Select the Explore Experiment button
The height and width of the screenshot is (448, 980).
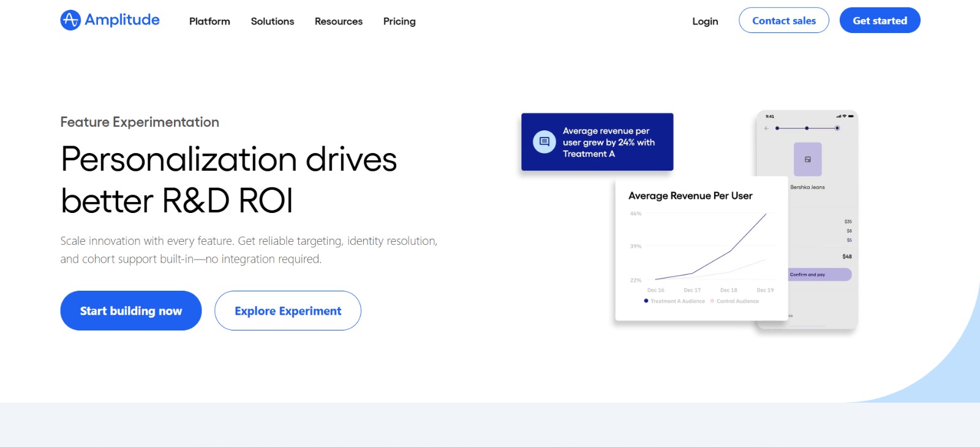click(x=288, y=310)
